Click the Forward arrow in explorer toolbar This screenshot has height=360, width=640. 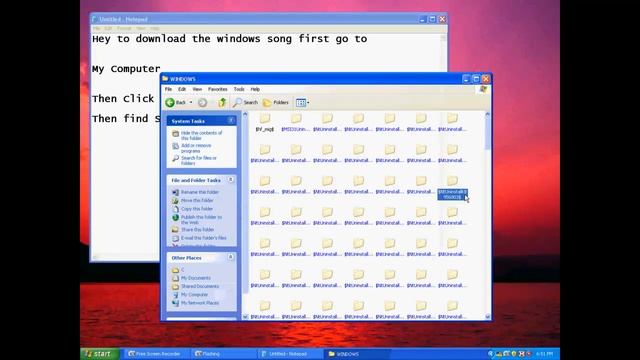pyautogui.click(x=202, y=102)
